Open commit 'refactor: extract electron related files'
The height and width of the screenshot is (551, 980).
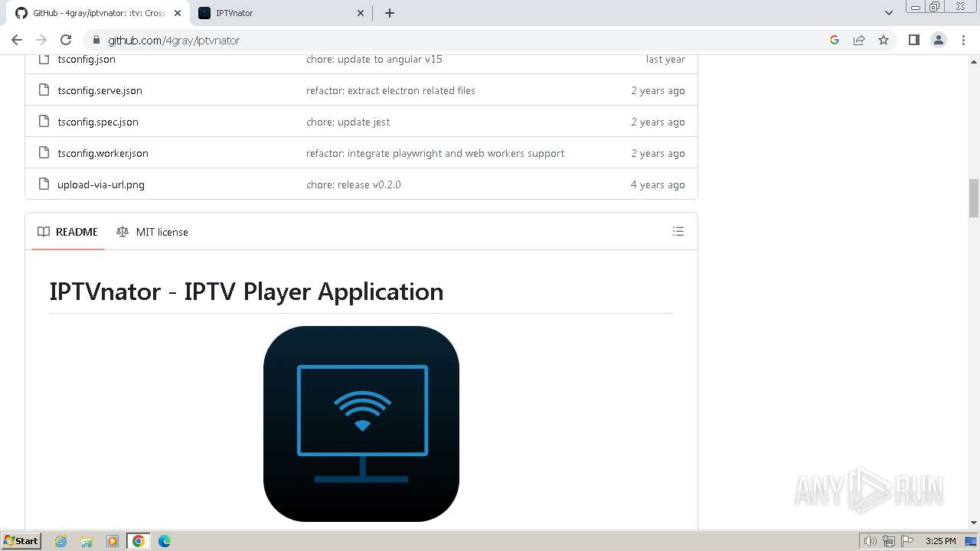[x=390, y=90]
